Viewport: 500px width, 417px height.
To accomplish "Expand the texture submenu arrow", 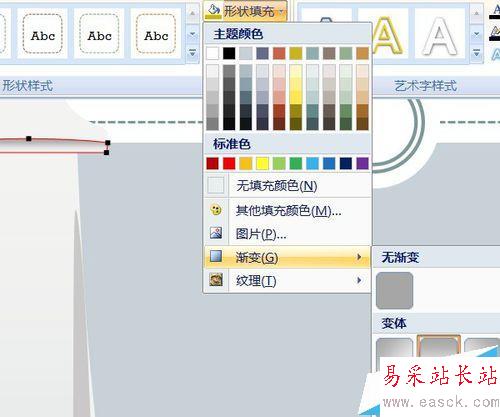I will coord(359,280).
